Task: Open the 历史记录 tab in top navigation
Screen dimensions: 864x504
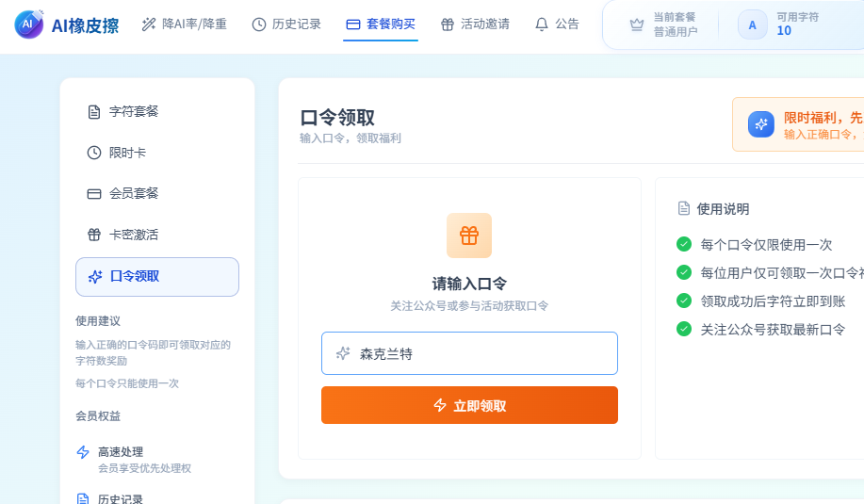Action: 286,24
